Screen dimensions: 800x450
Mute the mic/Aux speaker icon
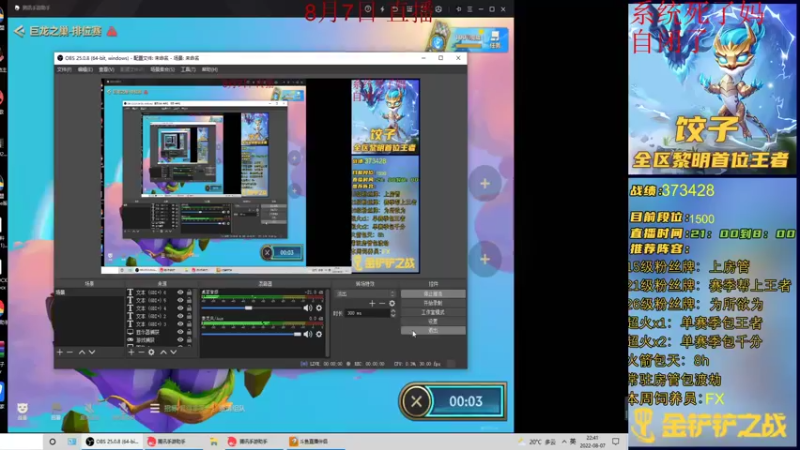click(x=308, y=334)
